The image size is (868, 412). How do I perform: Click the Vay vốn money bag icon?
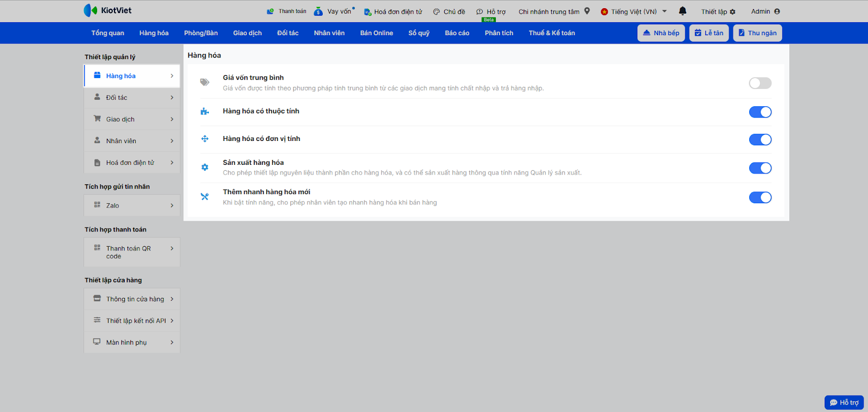tap(318, 11)
